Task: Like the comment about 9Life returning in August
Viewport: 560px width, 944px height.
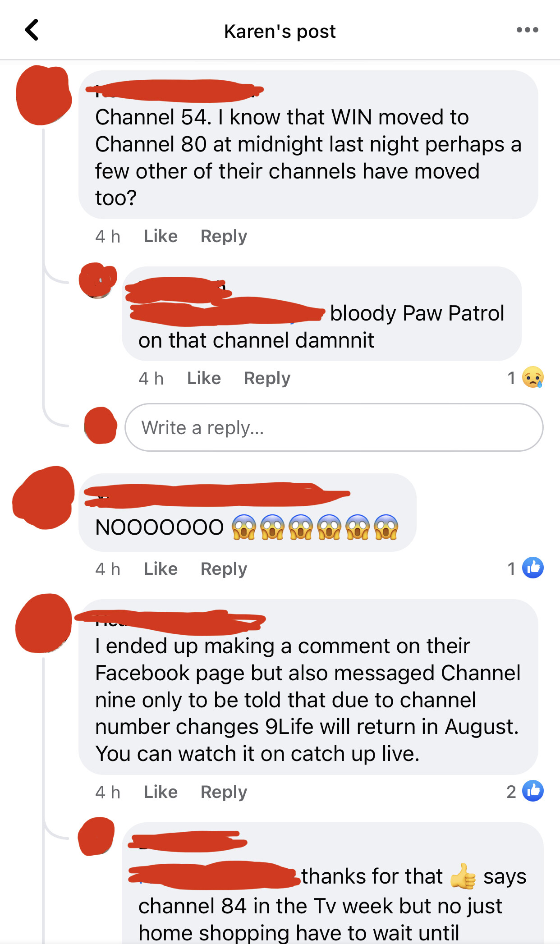Action: coord(161,792)
